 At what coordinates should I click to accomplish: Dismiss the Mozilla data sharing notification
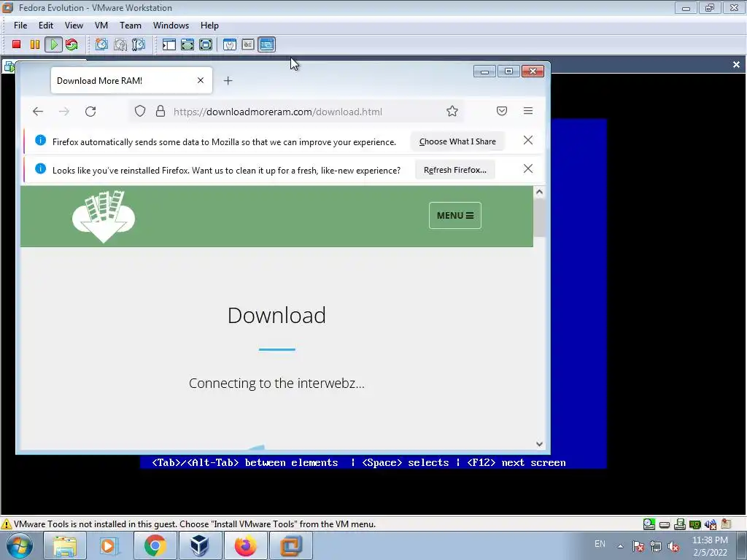pos(528,140)
